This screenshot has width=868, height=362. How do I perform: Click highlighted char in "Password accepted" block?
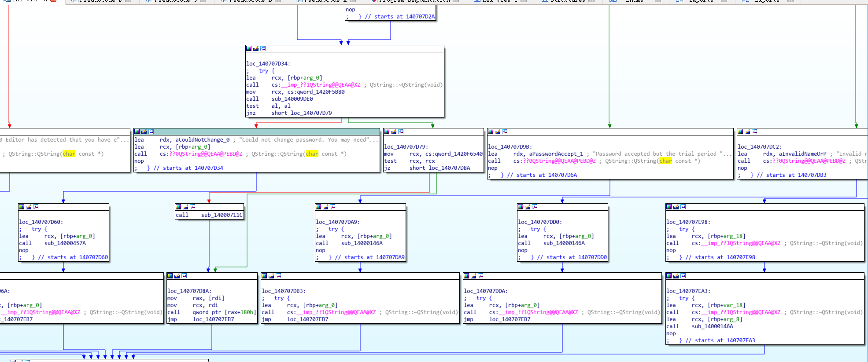click(x=665, y=161)
